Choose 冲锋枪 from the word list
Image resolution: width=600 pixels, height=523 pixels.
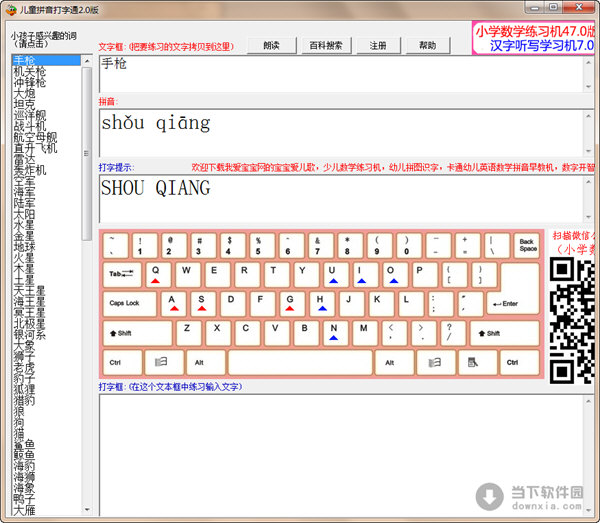pos(46,82)
